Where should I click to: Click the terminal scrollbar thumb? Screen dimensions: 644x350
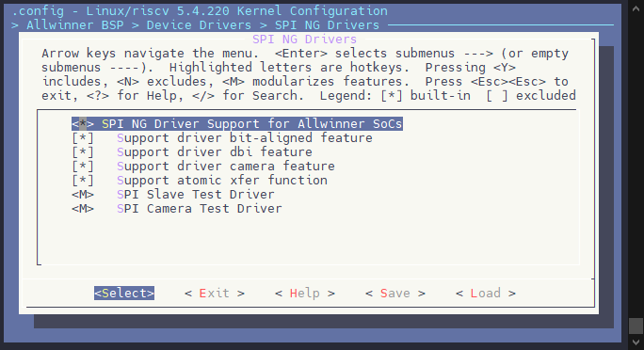click(x=636, y=326)
